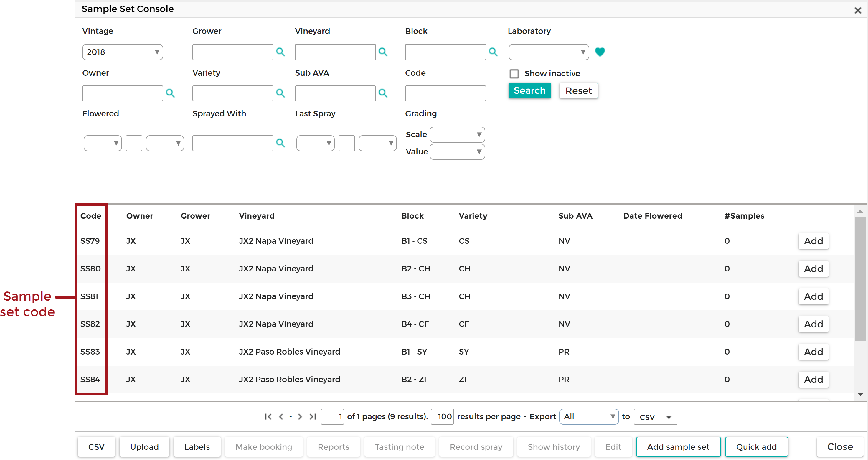Viewport: 868px width, 460px height.
Task: Click the Labels button
Action: pos(197,447)
